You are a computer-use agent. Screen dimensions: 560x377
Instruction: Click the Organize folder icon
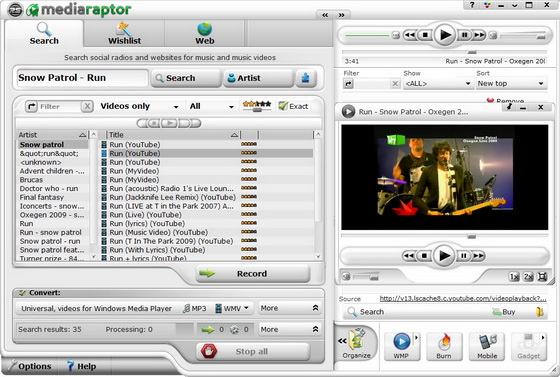click(357, 340)
